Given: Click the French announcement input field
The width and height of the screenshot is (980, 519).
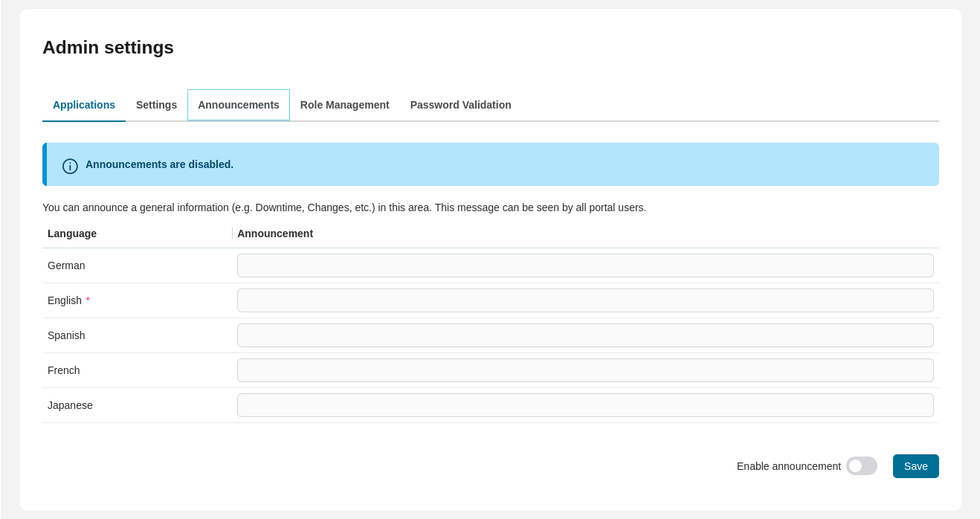Looking at the screenshot, I should point(585,370).
